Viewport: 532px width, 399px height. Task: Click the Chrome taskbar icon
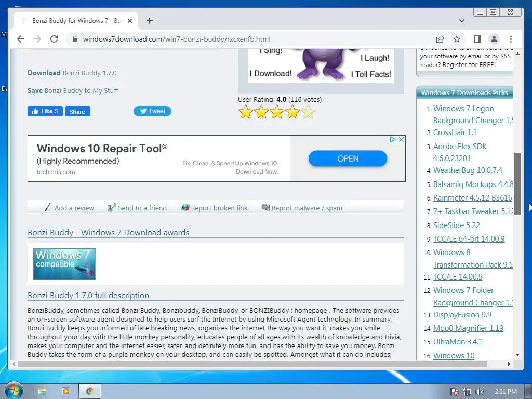(x=89, y=391)
